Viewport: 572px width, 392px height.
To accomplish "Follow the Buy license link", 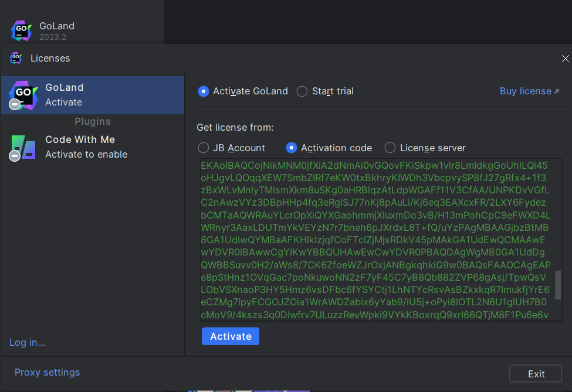I will tap(525, 91).
